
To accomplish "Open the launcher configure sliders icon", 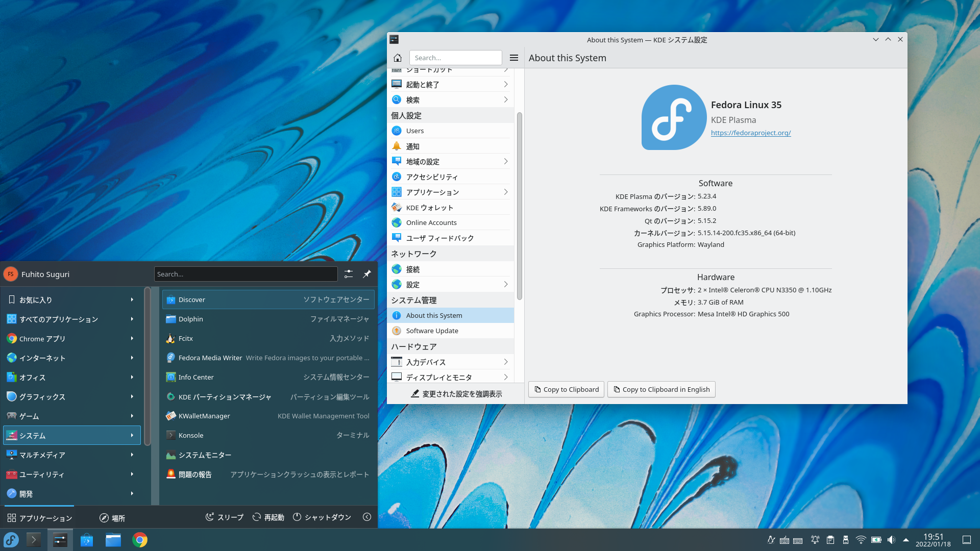I will pyautogui.click(x=349, y=274).
